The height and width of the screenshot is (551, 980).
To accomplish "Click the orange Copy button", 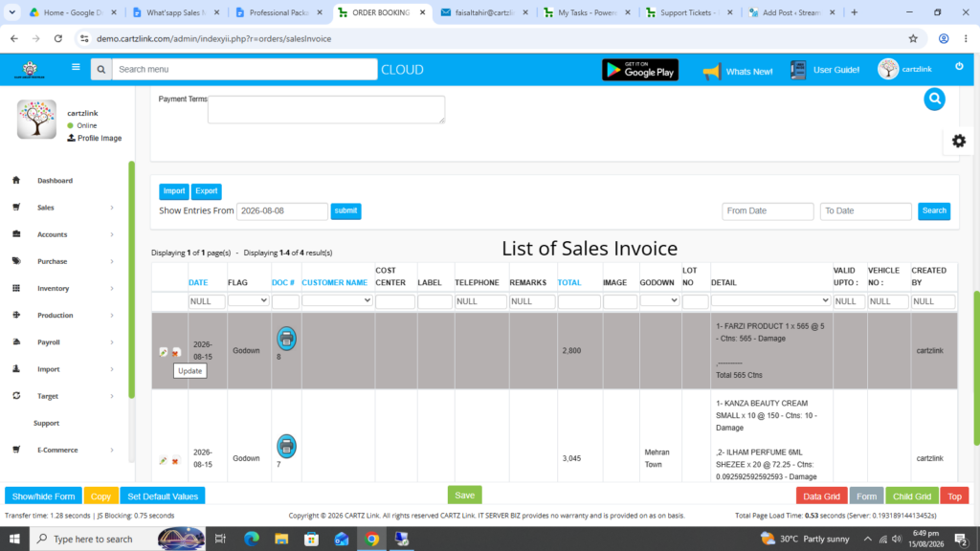I will 100,496.
